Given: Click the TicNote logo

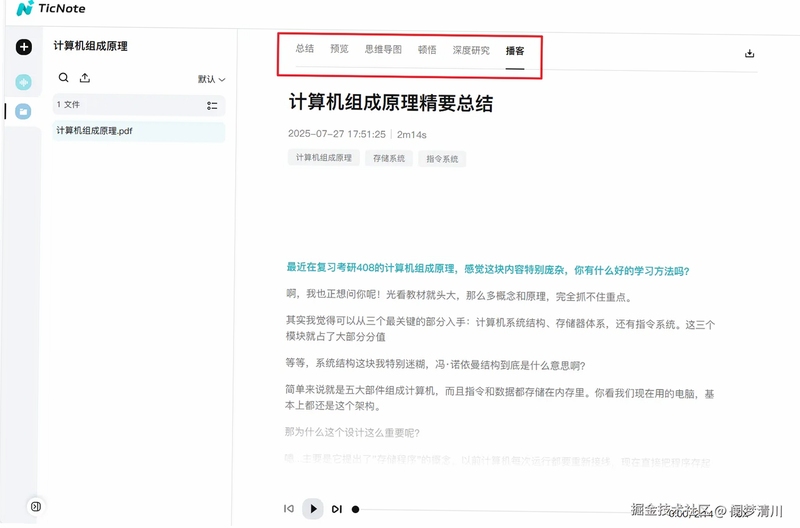Looking at the screenshot, I should point(51,9).
